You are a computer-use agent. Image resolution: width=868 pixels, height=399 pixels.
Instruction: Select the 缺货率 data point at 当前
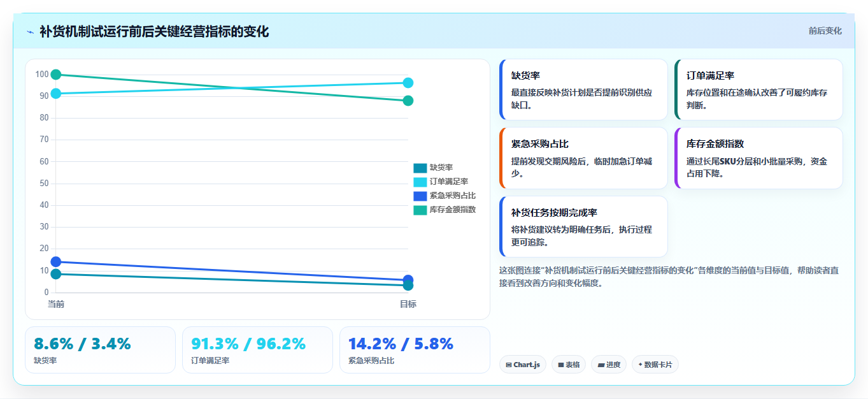[x=56, y=274]
